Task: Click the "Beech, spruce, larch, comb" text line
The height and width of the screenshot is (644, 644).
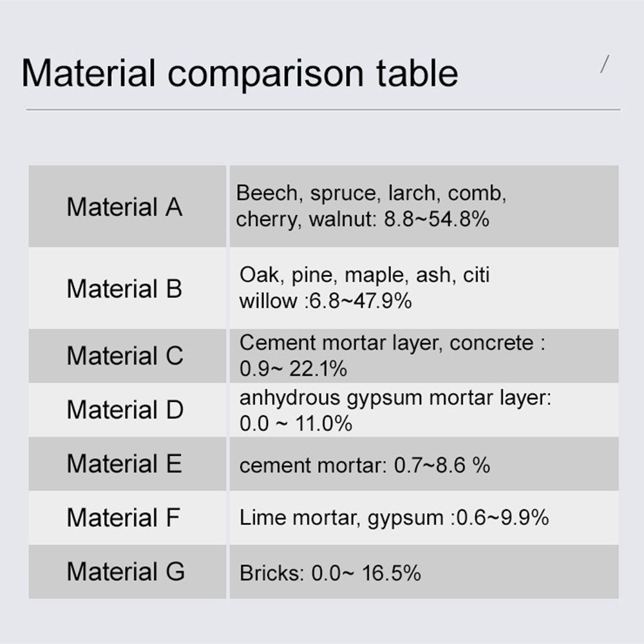Action: coord(372,193)
